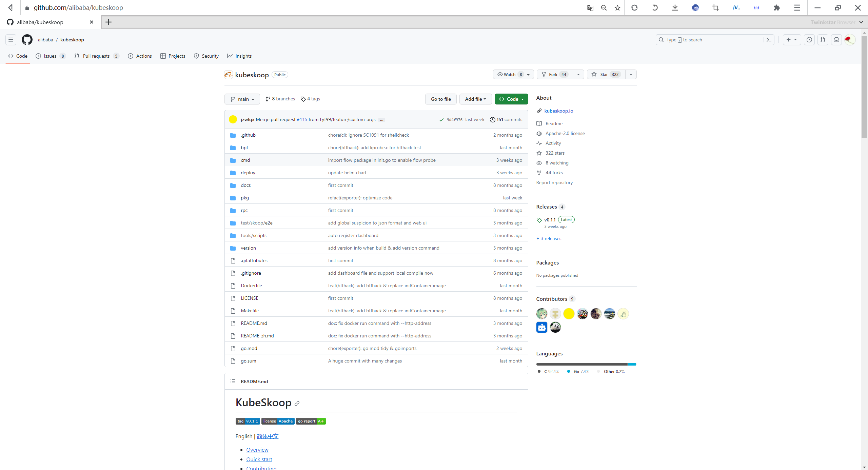Open the user profile avatar menu
This screenshot has width=868, height=470.
click(850, 40)
